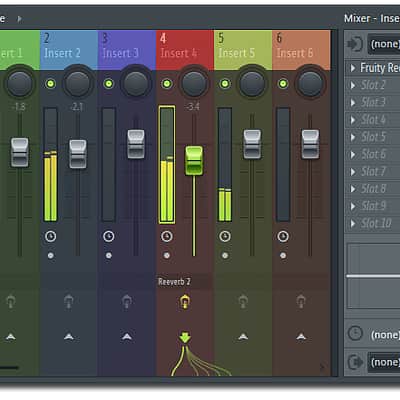
Task: Select the Insert 3 track header
Action: [127, 50]
